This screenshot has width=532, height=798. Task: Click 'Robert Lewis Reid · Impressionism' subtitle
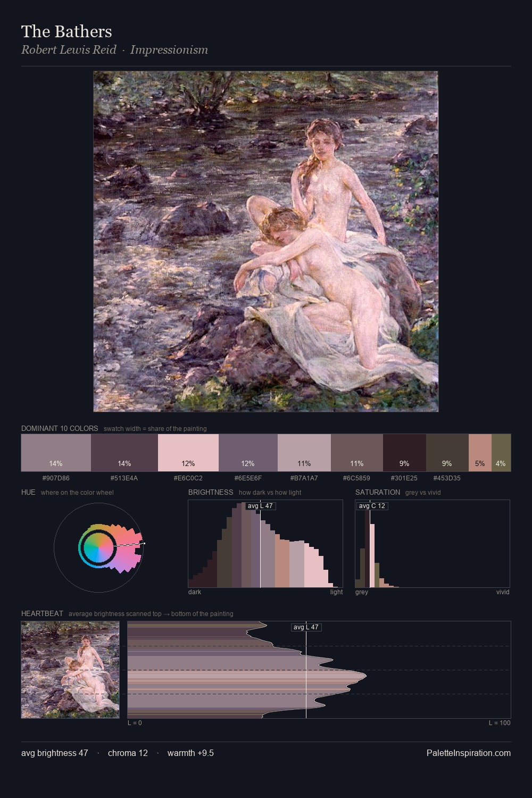coord(114,50)
